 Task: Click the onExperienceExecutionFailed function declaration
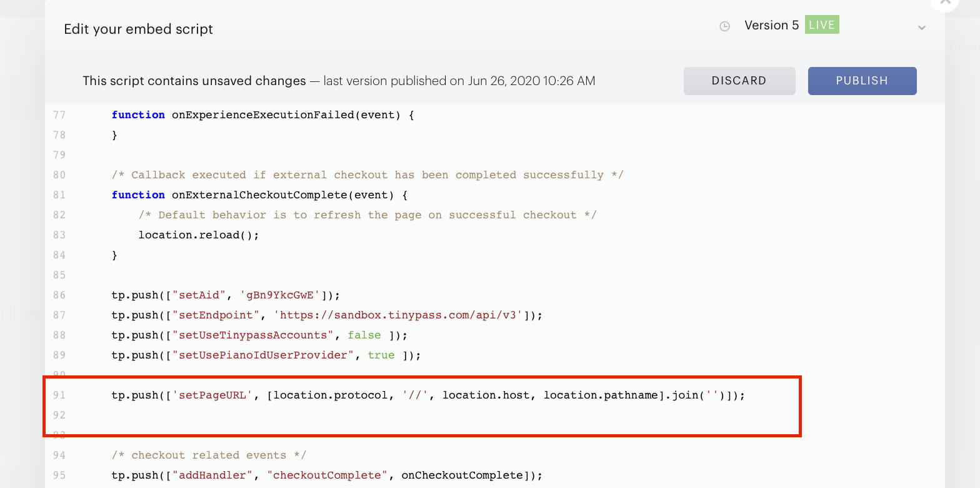tap(262, 115)
